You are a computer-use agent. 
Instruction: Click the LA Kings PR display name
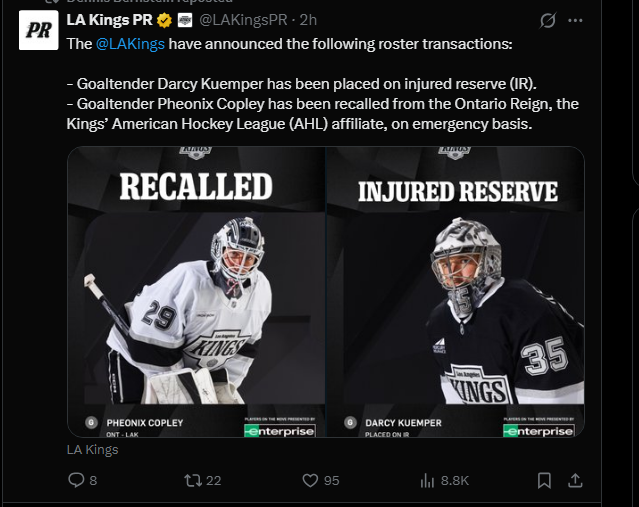click(x=110, y=20)
